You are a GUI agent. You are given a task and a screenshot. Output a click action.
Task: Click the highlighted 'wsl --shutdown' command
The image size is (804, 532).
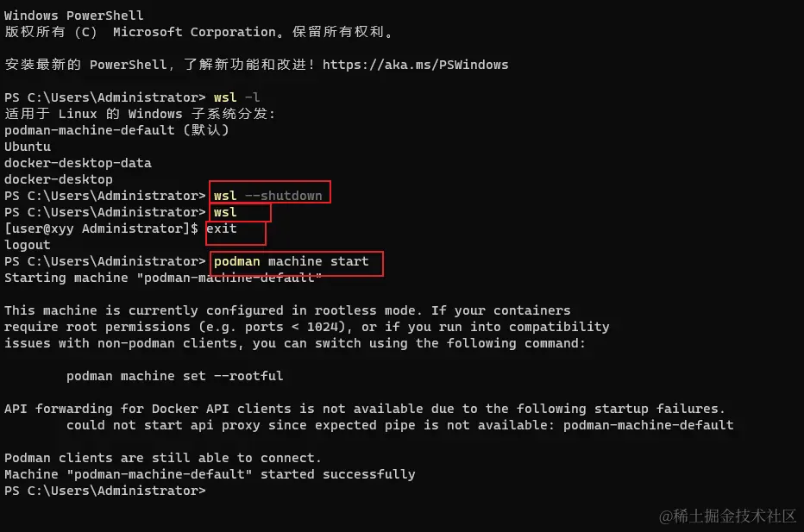tap(268, 196)
